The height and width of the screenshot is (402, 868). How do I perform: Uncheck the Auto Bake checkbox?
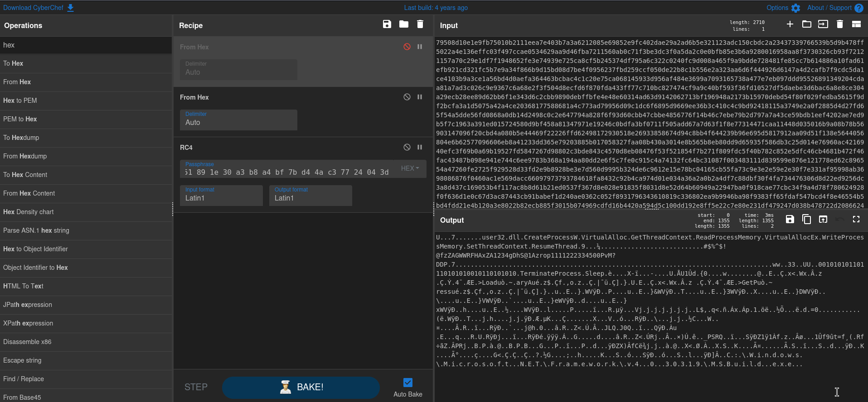point(408,383)
